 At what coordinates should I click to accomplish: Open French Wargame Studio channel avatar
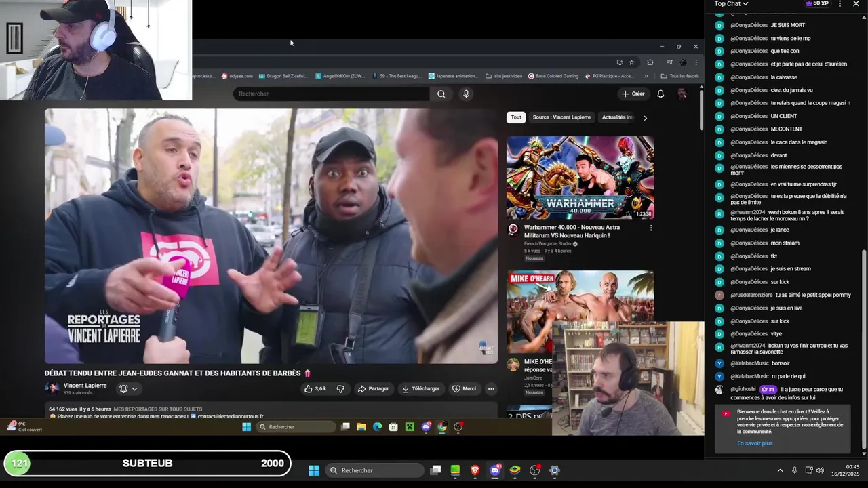[x=513, y=230]
